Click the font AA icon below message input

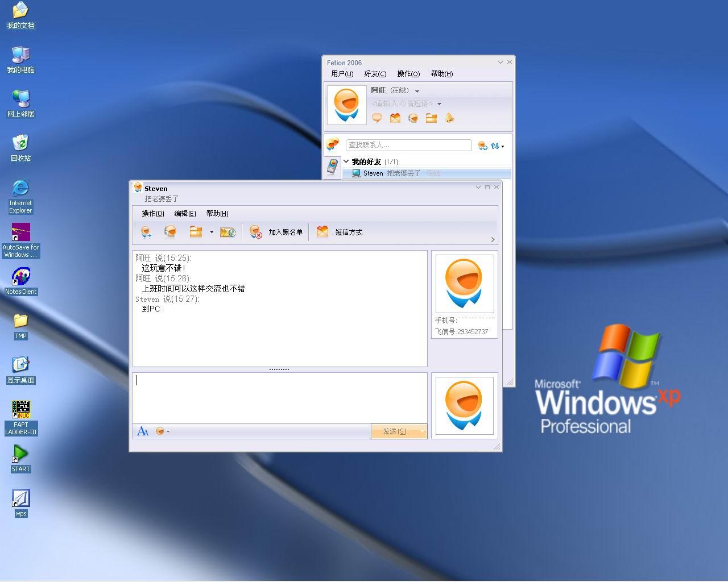point(143,431)
